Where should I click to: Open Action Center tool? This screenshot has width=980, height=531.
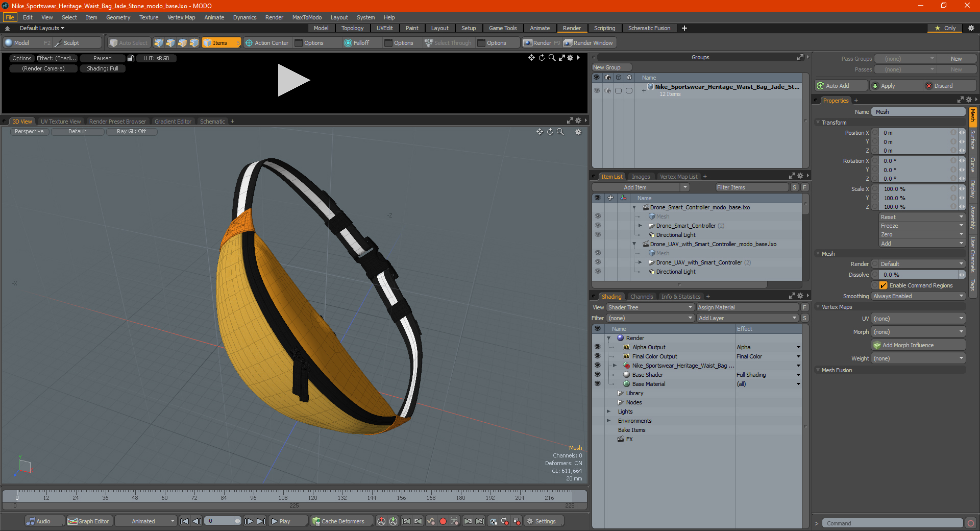point(267,43)
